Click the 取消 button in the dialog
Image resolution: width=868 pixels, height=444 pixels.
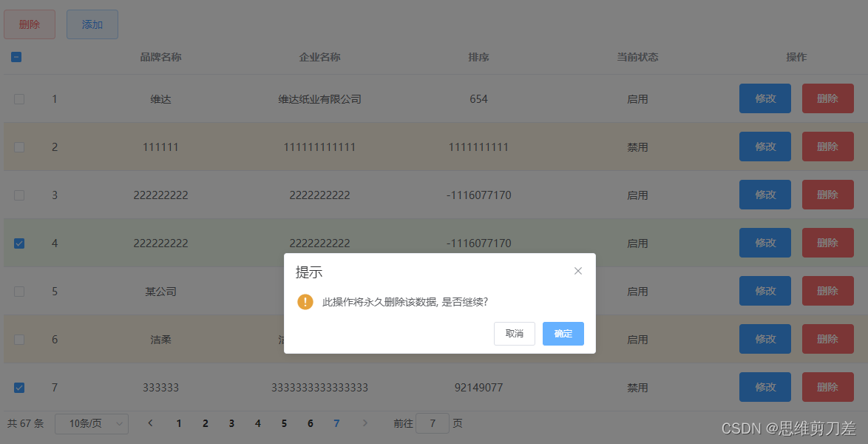(514, 334)
